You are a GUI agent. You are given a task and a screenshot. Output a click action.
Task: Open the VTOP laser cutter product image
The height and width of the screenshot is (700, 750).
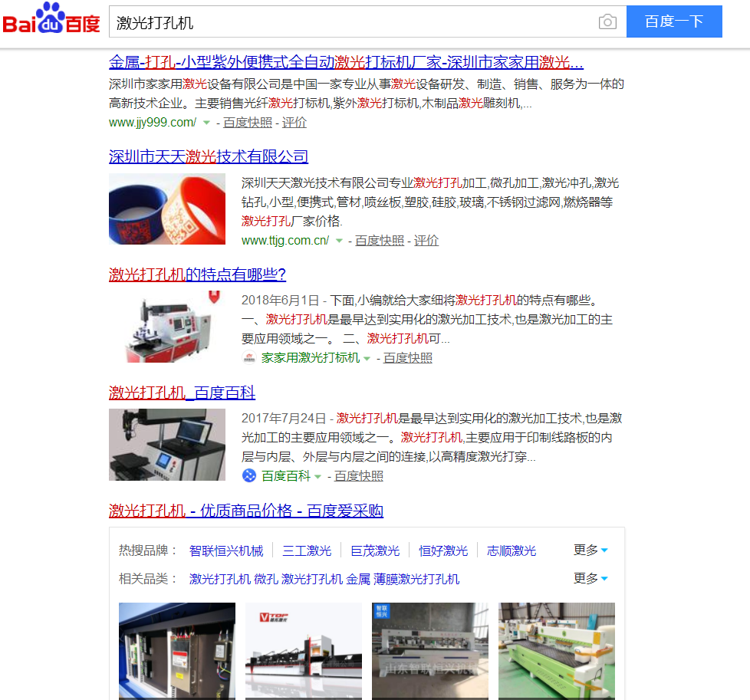coord(304,651)
